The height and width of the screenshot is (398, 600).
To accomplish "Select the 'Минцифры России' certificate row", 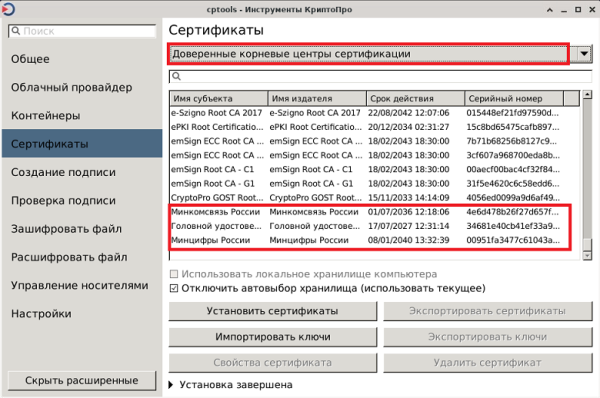I will pyautogui.click(x=375, y=240).
